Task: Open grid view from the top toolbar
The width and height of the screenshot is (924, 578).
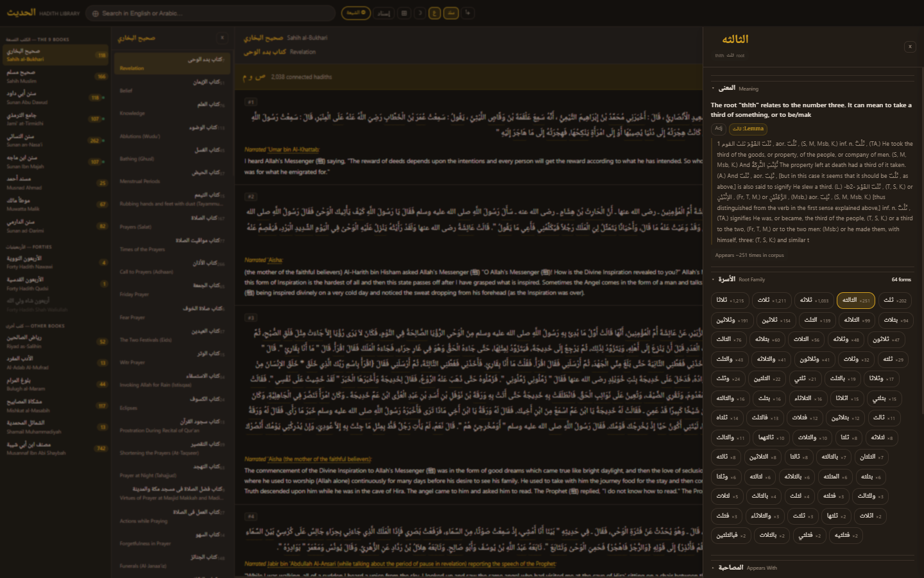Action: (404, 13)
